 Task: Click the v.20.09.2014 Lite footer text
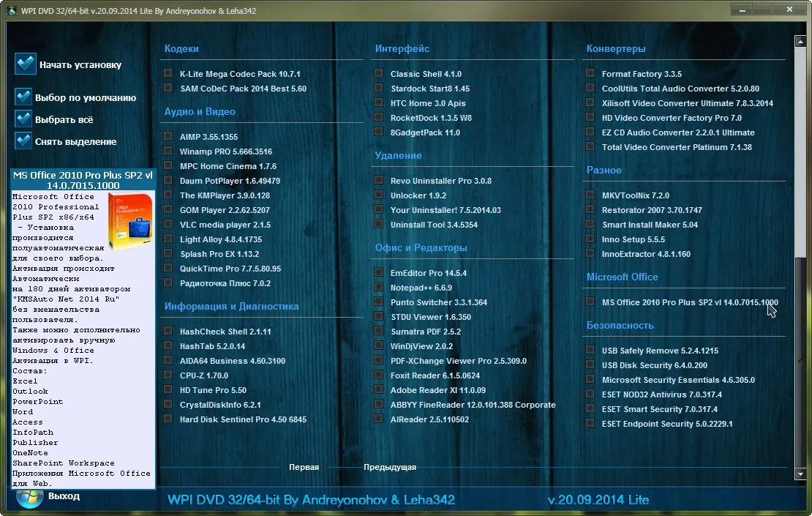(x=598, y=500)
